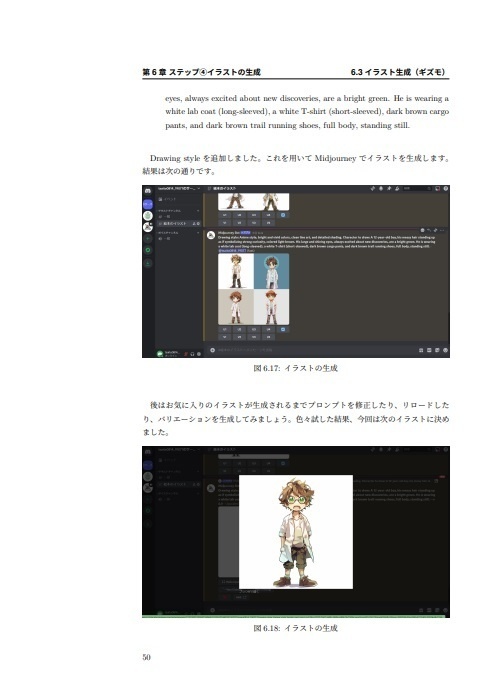
Task: Open the top-left image in the 2x2 grid, Figure 6.17
Action: point(236,271)
